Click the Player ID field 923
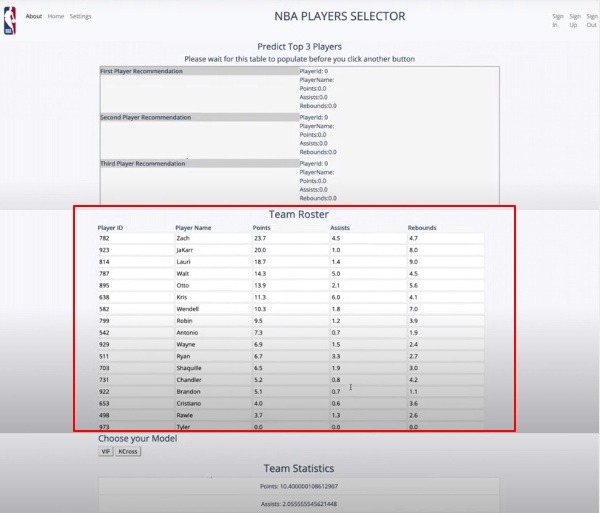 tap(136, 250)
